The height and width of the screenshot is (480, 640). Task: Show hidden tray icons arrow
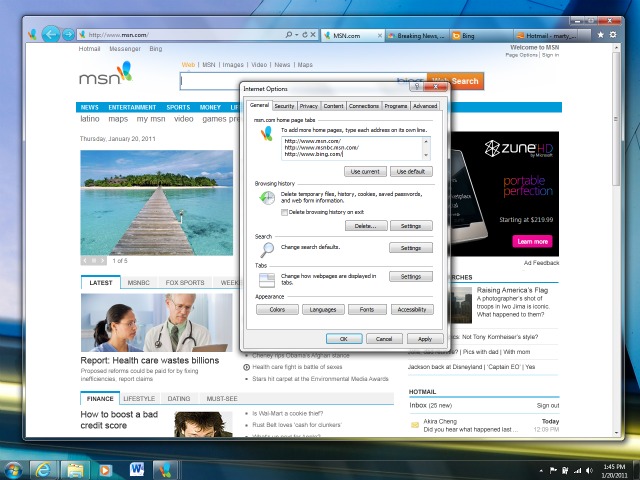coord(541,471)
